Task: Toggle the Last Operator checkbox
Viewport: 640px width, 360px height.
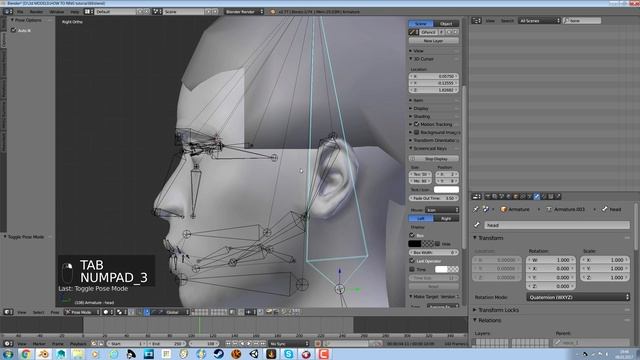Action: pyautogui.click(x=412, y=261)
